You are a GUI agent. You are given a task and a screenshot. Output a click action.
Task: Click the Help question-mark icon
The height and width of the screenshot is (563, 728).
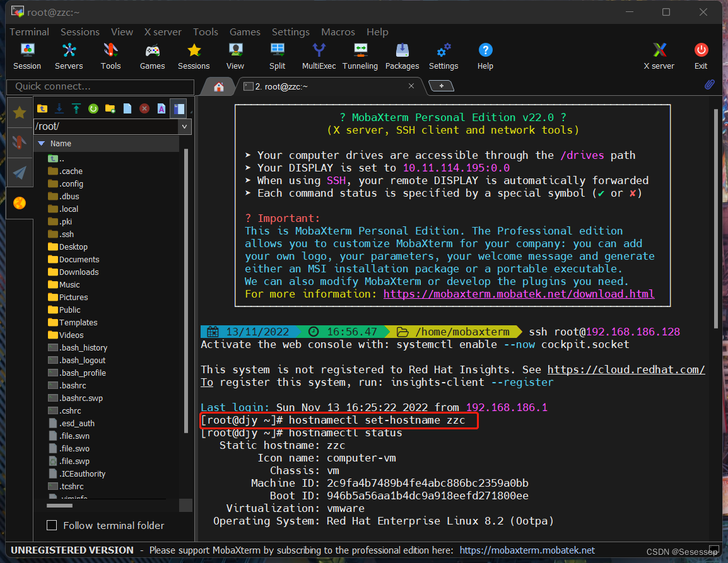coord(485,56)
